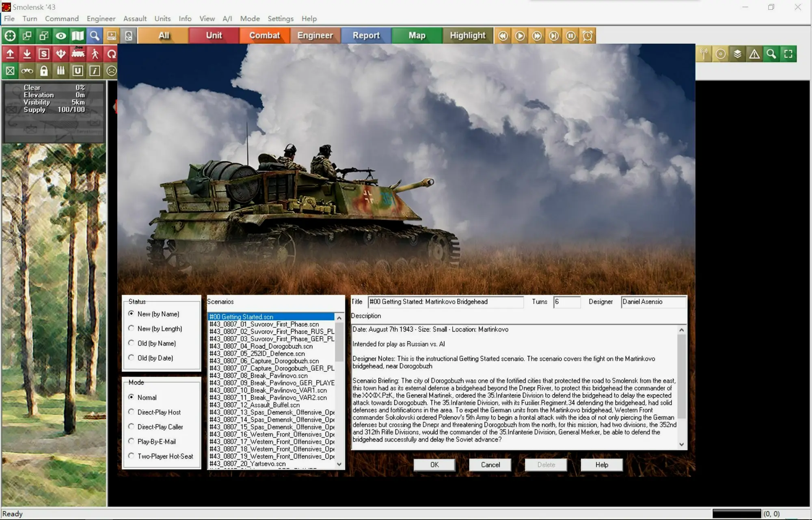This screenshot has height=520, width=812.
Task: Select #43_0807_12_Assault_Buffel.scn scenario
Action: [272, 405]
